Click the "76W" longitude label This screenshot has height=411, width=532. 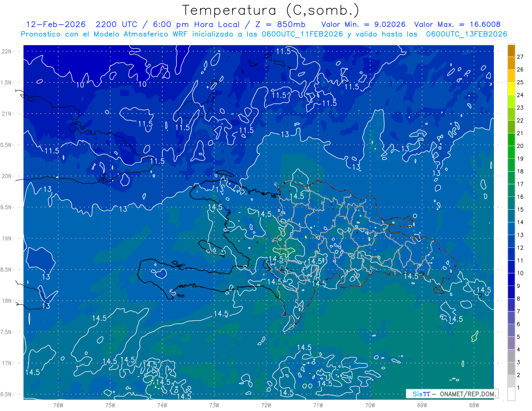pos(58,404)
